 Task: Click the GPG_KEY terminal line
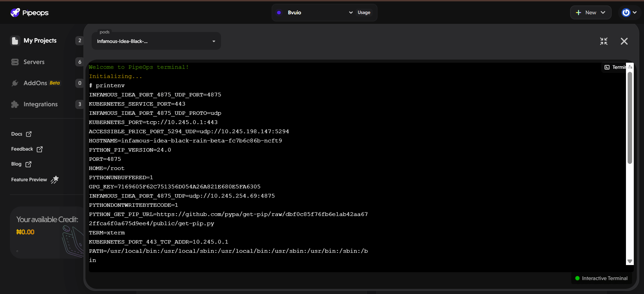point(175,187)
